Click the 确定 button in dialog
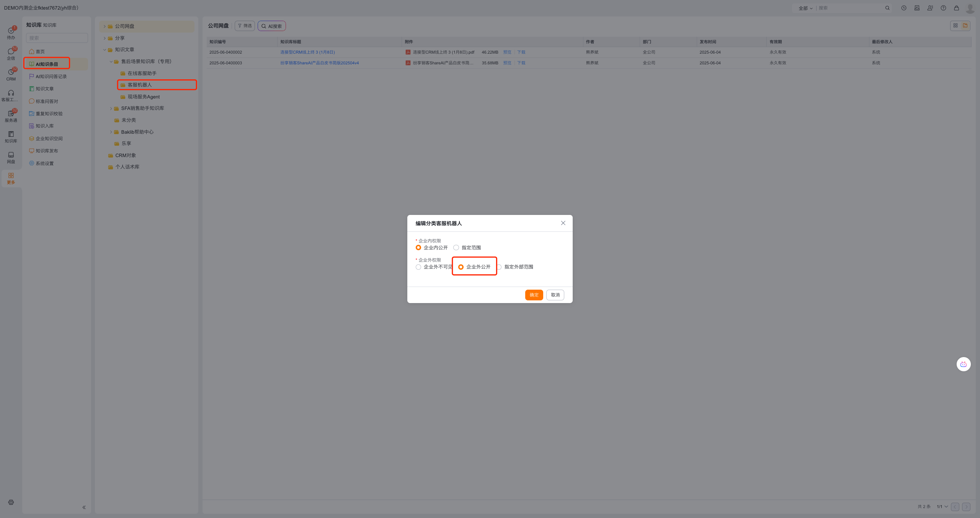The image size is (980, 518). point(534,295)
